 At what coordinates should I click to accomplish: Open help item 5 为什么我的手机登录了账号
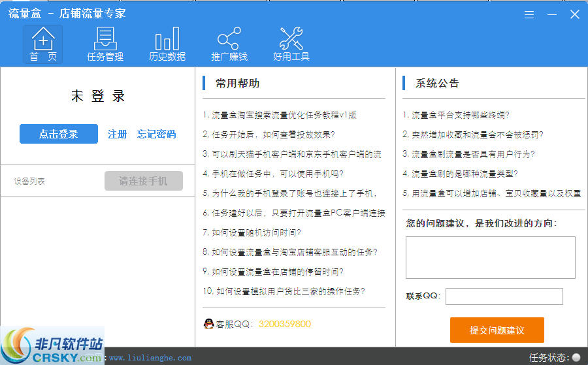(x=289, y=193)
